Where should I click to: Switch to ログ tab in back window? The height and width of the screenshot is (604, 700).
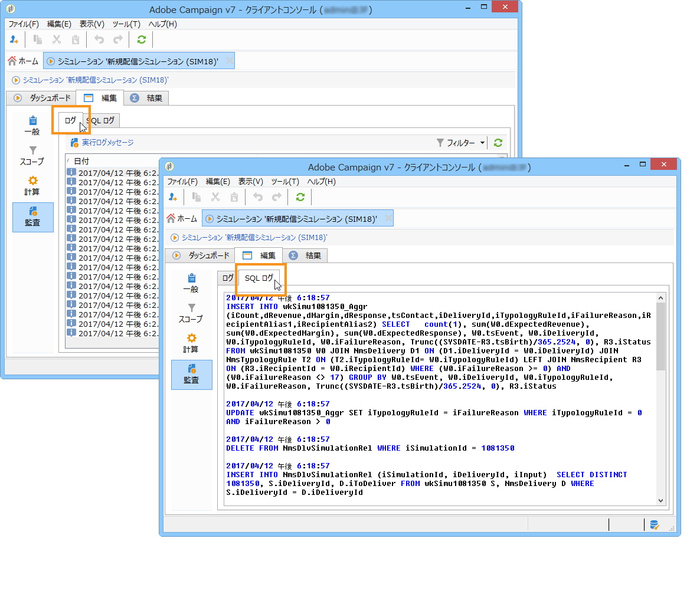[x=70, y=120]
